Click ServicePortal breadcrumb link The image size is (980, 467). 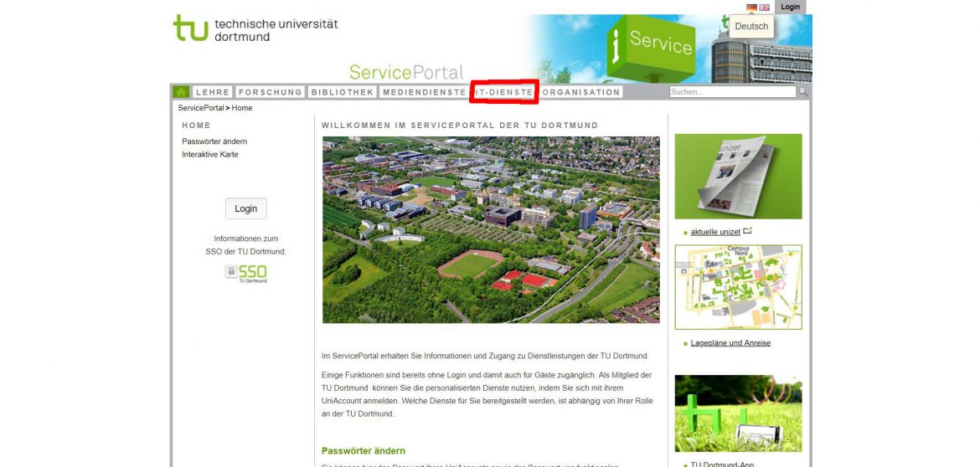coord(201,108)
